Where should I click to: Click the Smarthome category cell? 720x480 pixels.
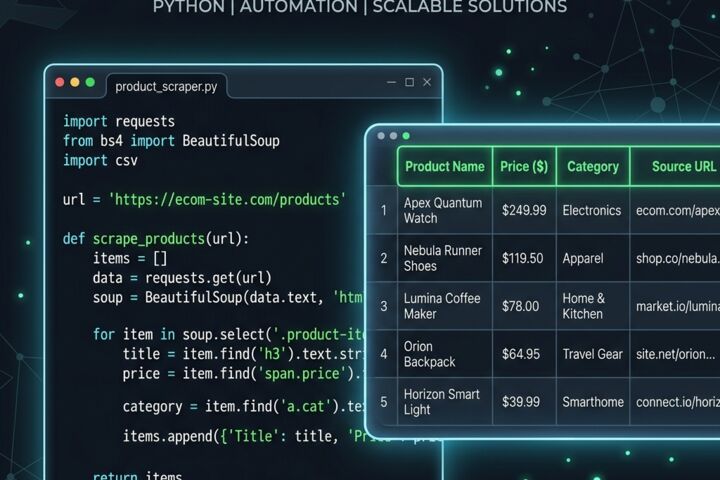(593, 402)
